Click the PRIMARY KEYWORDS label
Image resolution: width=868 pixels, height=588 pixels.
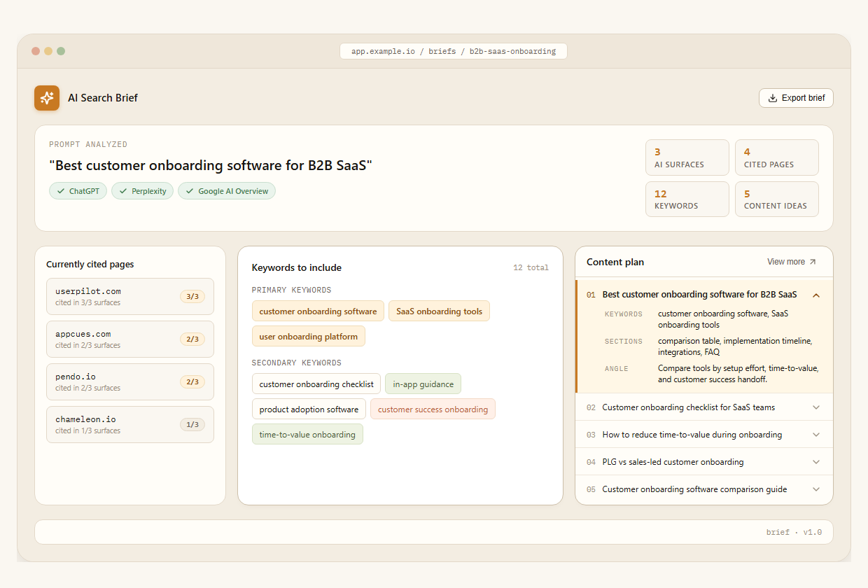tap(292, 290)
